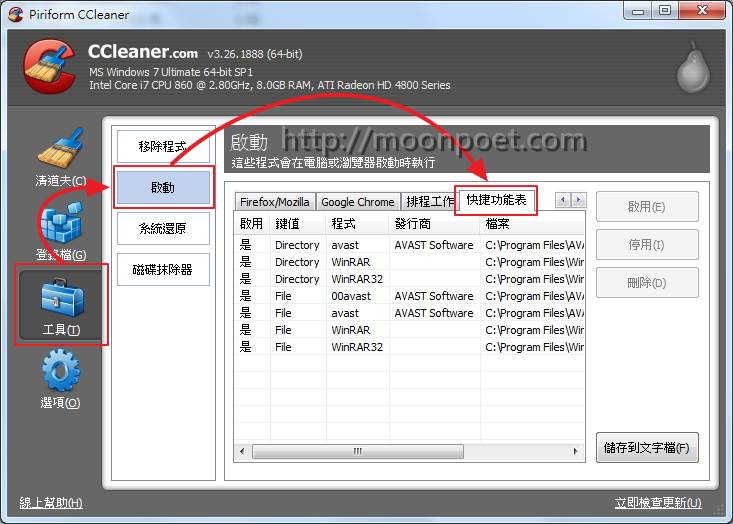Open the 線上幫助 online help link
Viewport: 733px width, 524px height.
(x=51, y=503)
